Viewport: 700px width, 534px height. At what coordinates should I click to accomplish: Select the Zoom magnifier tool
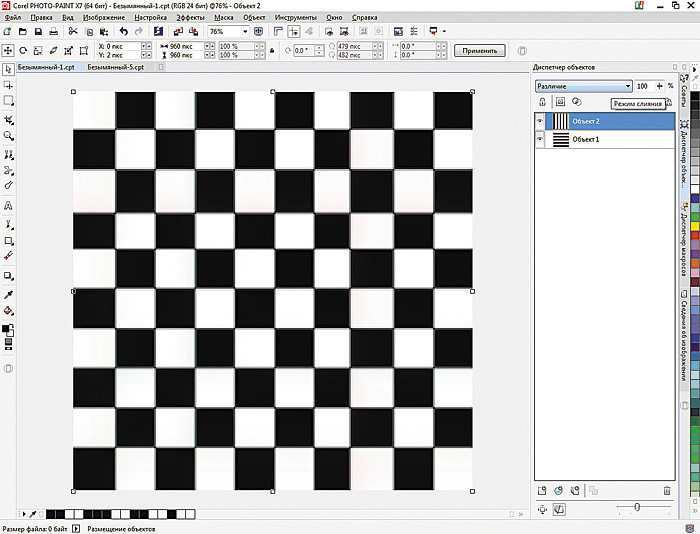8,135
